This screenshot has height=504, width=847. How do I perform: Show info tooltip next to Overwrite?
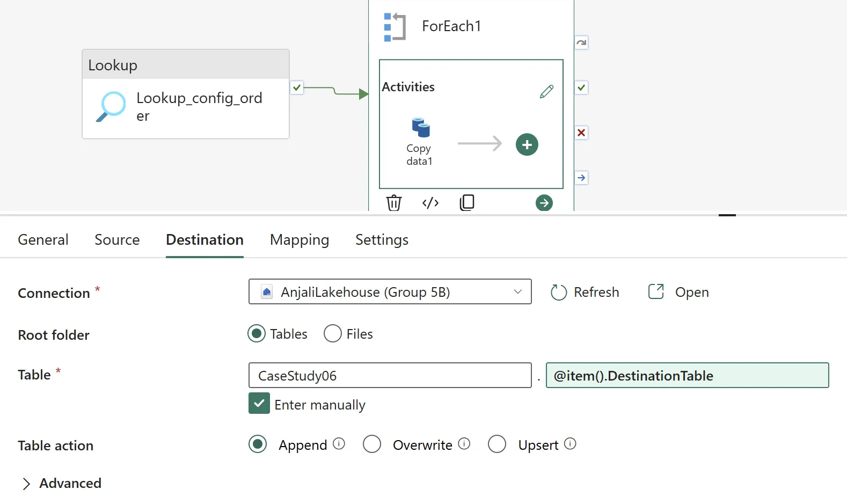[x=464, y=443]
